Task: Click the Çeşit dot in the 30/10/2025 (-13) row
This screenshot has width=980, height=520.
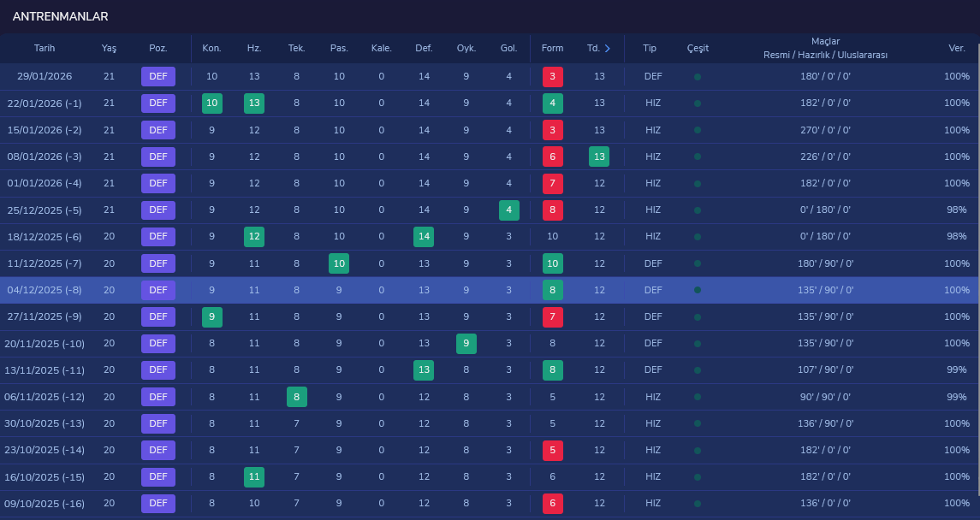Action: (x=698, y=424)
